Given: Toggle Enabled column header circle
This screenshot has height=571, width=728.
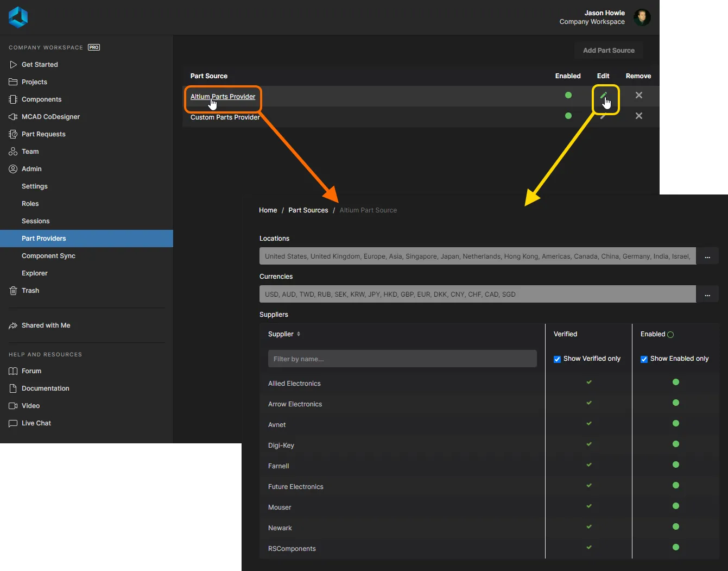Looking at the screenshot, I should pos(670,335).
